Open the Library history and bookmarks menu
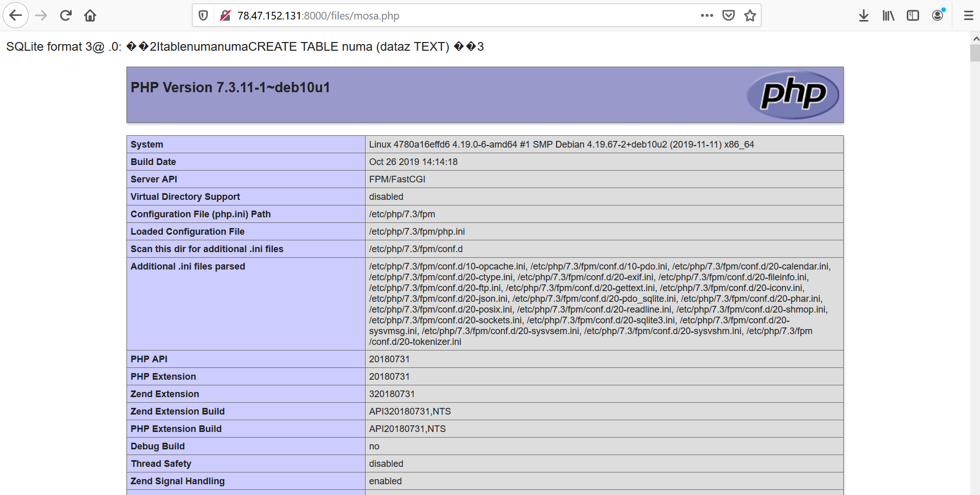 coord(888,15)
